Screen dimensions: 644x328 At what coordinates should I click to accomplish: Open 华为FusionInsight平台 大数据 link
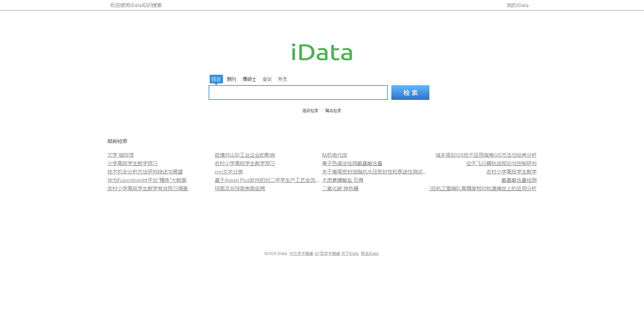click(147, 180)
